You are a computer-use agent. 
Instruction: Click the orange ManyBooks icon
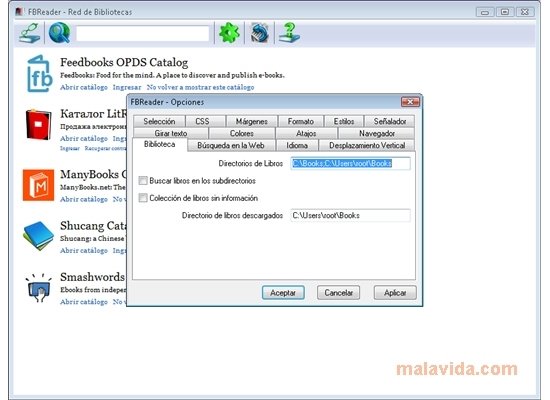coord(39,185)
